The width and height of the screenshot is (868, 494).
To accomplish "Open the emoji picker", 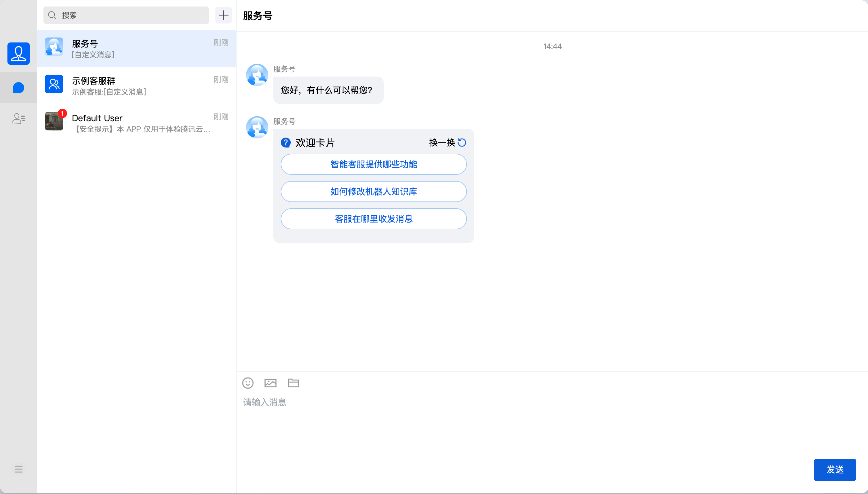I will coord(248,383).
